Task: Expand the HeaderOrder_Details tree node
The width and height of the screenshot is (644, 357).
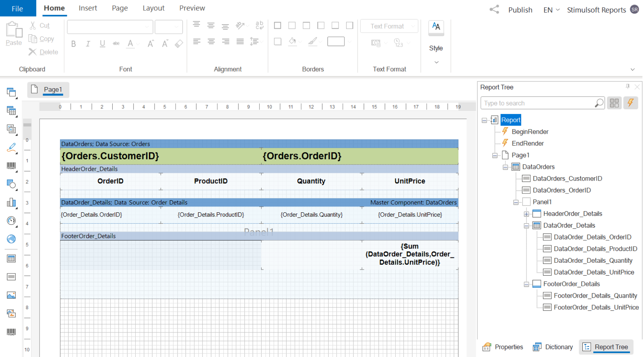Action: [526, 214]
